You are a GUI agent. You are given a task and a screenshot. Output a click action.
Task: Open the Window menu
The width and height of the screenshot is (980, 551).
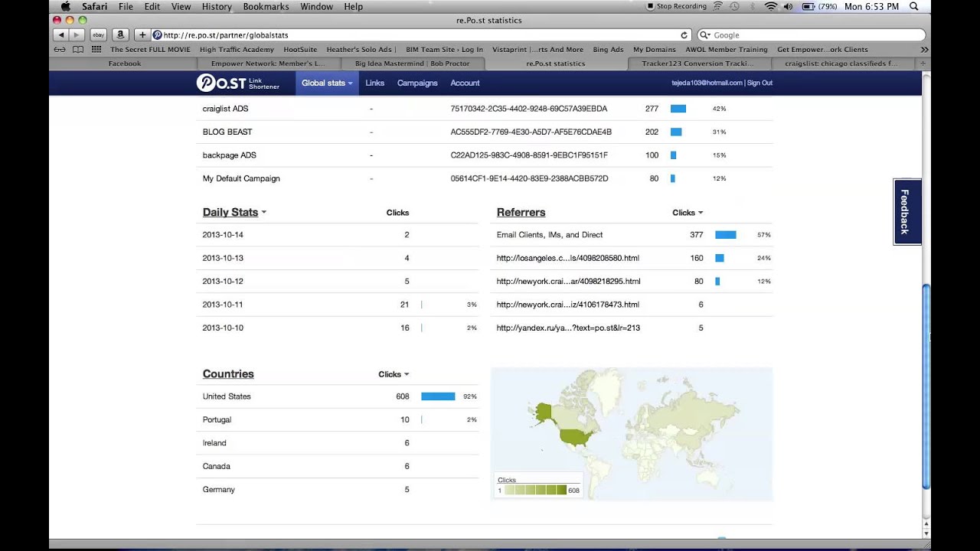click(x=316, y=6)
